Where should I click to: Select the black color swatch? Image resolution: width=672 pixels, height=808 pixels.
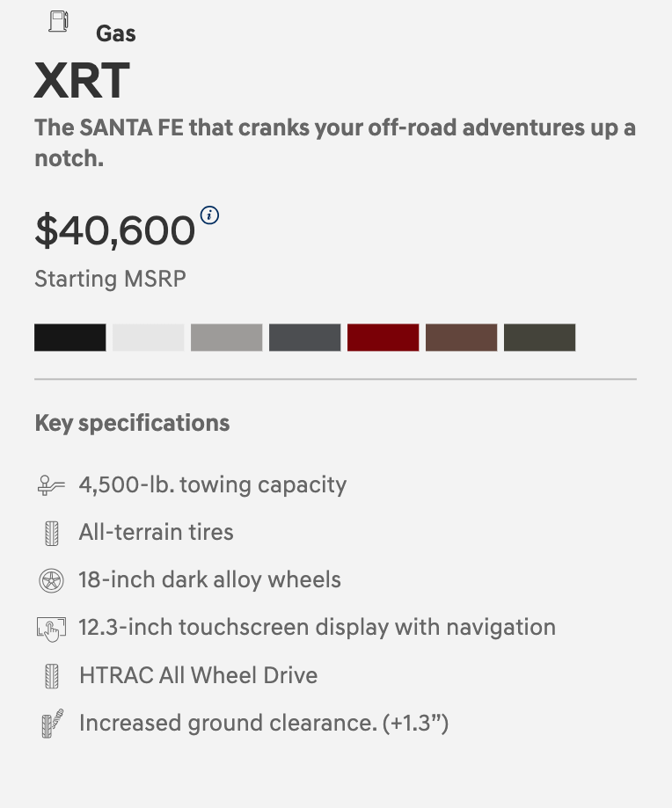[x=70, y=338]
